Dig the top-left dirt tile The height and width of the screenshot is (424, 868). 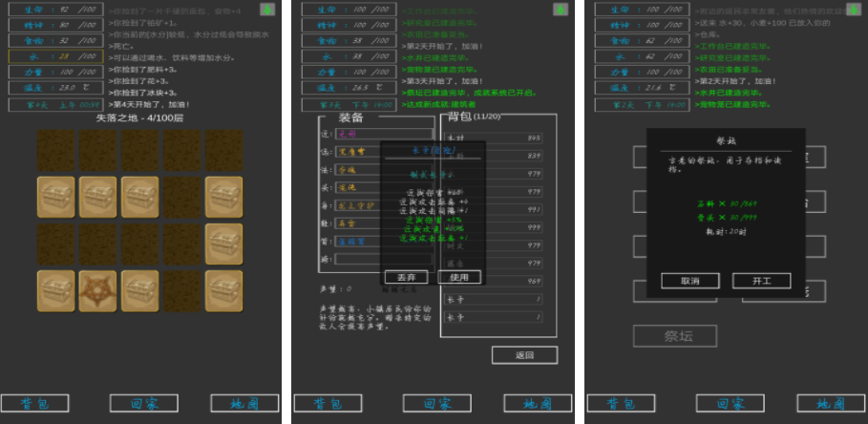[55, 150]
